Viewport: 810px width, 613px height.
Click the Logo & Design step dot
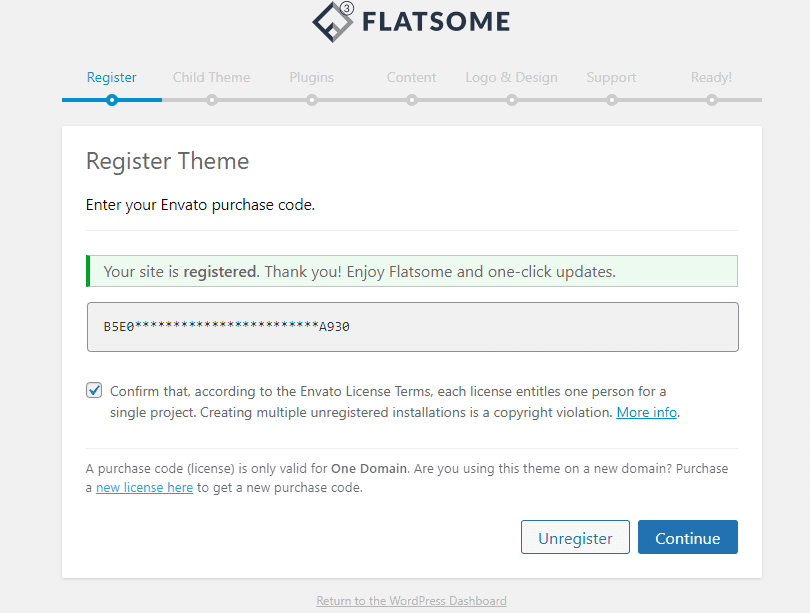(x=511, y=99)
